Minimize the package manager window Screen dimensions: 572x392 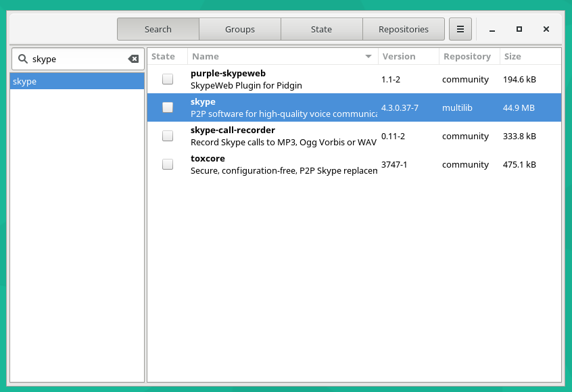point(492,30)
